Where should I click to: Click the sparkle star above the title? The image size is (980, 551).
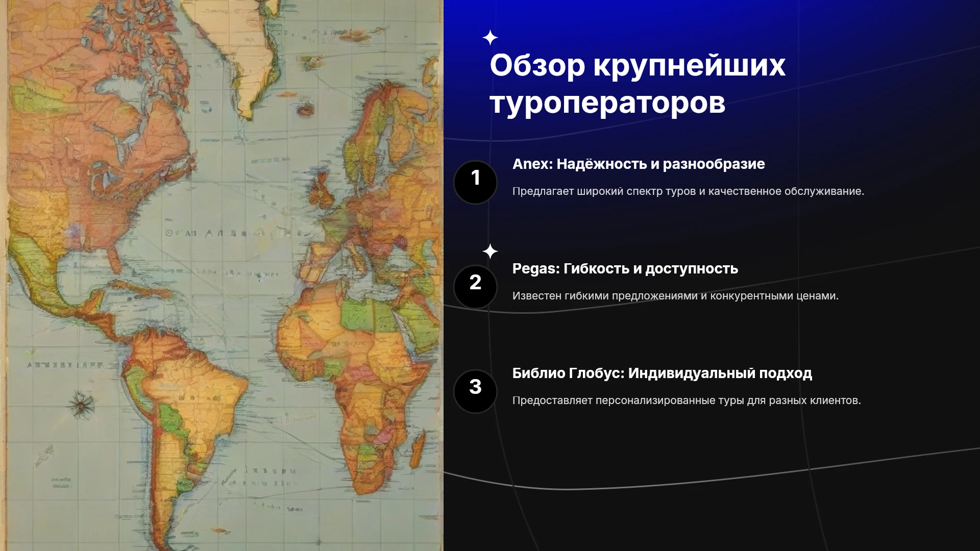pyautogui.click(x=490, y=38)
